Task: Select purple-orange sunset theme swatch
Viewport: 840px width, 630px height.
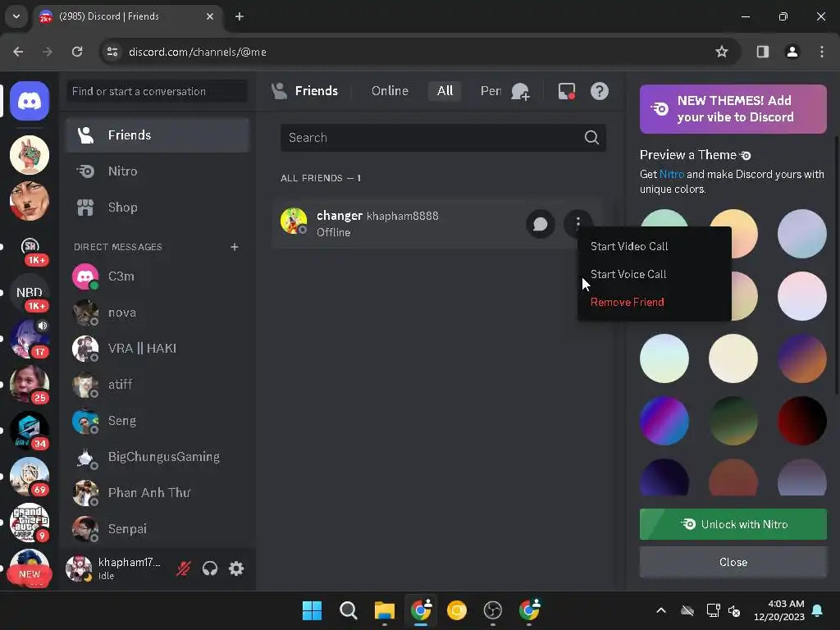Action: tap(802, 358)
